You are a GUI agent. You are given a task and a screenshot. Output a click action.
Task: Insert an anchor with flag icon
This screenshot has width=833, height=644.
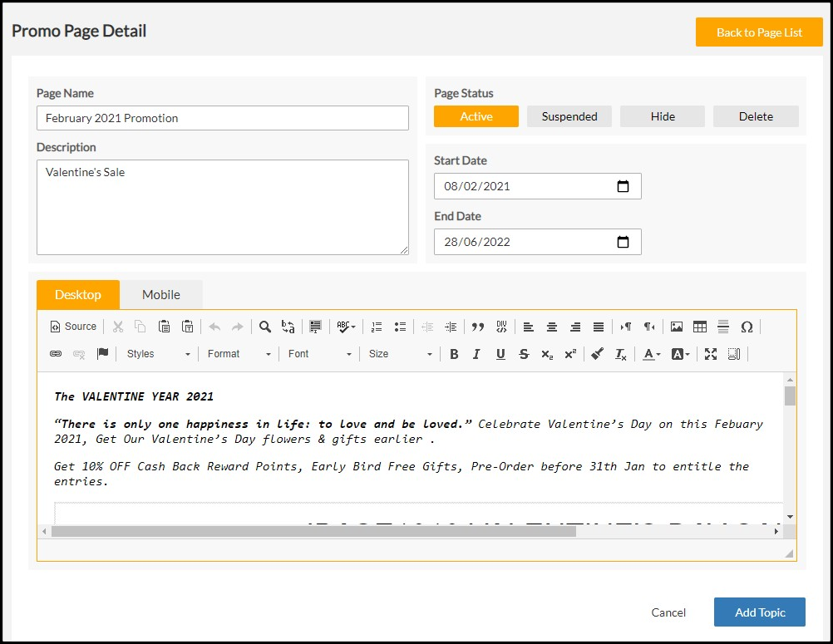102,354
